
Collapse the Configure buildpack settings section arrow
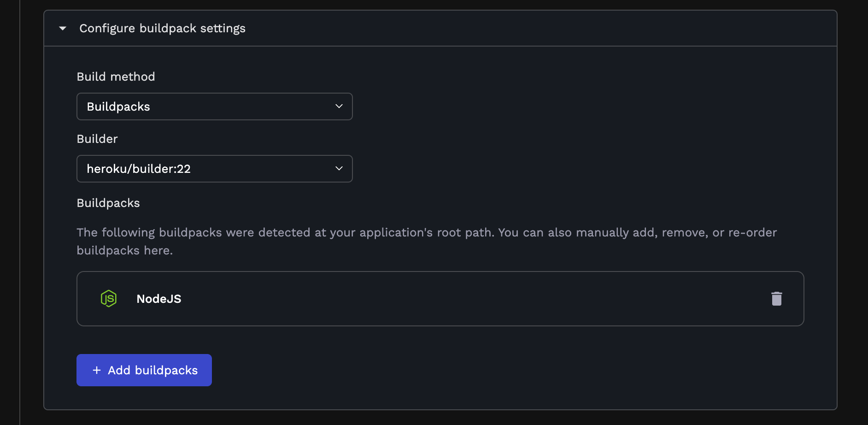tap(63, 29)
